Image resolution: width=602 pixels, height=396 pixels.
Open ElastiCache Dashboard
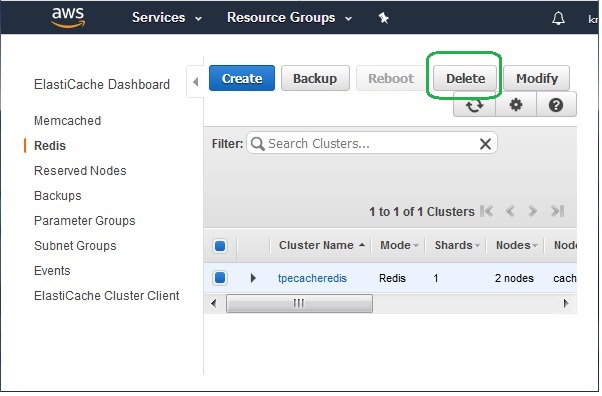(102, 85)
